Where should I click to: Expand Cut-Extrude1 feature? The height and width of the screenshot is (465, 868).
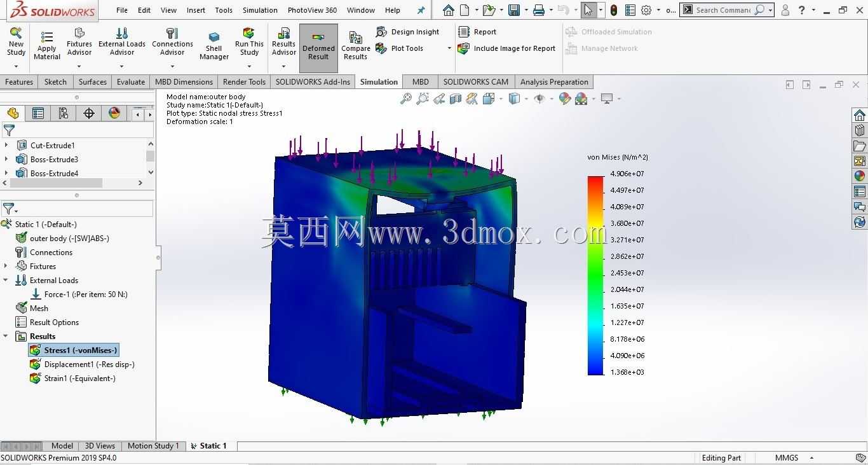6,145
